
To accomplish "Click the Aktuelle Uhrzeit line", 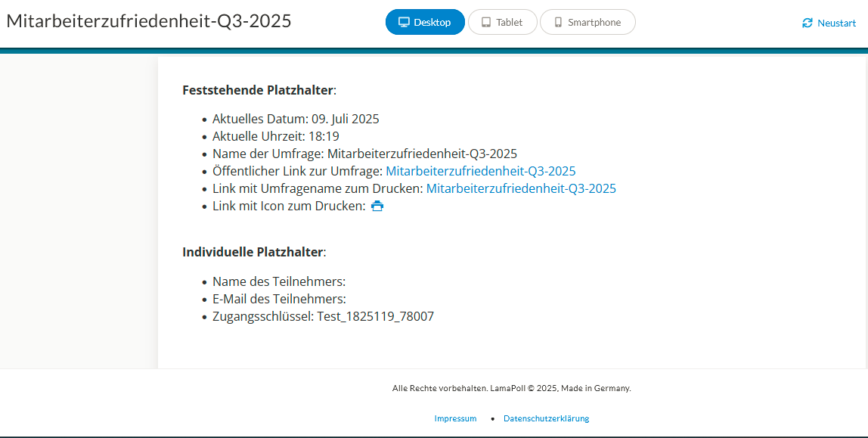I will pos(276,136).
